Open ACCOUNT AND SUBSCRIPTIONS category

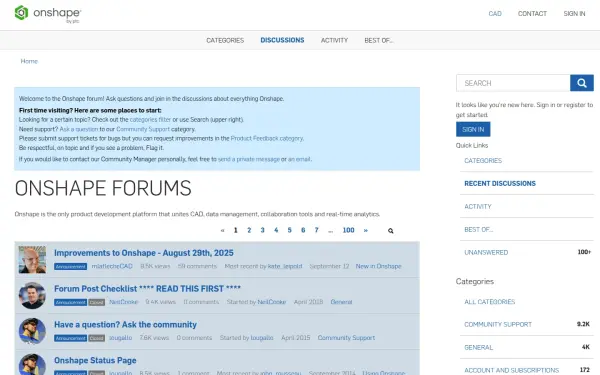click(x=511, y=370)
